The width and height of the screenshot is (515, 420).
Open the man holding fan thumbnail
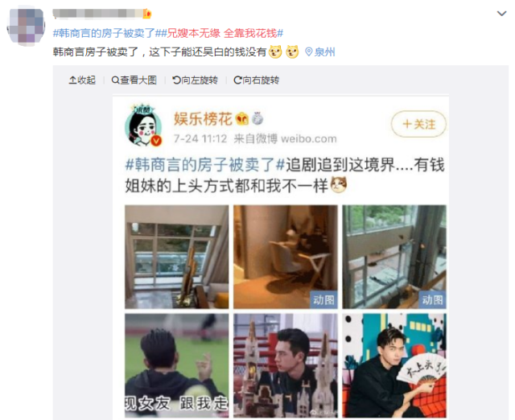pos(394,365)
